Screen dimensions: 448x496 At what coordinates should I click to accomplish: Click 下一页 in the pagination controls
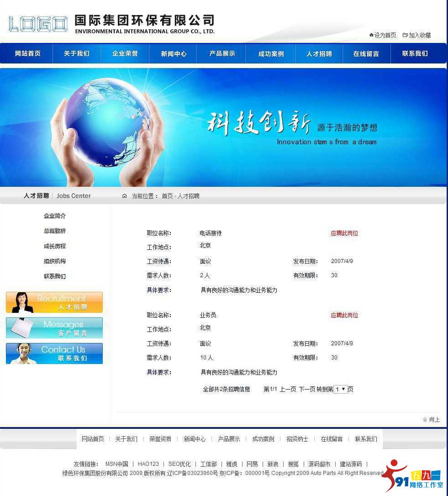point(306,390)
